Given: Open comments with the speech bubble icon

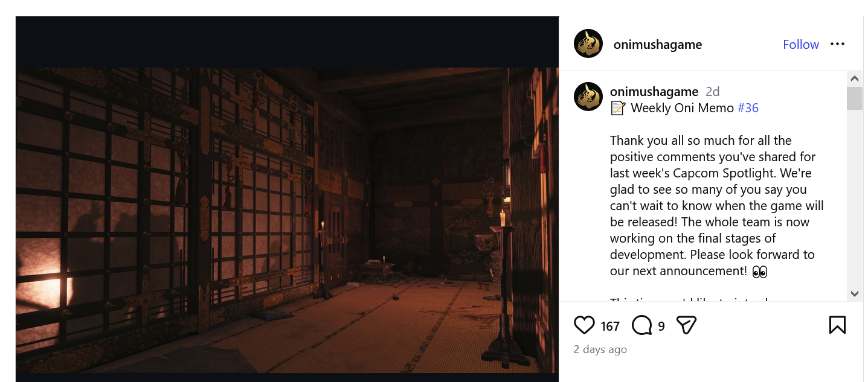Looking at the screenshot, I should pos(642,326).
